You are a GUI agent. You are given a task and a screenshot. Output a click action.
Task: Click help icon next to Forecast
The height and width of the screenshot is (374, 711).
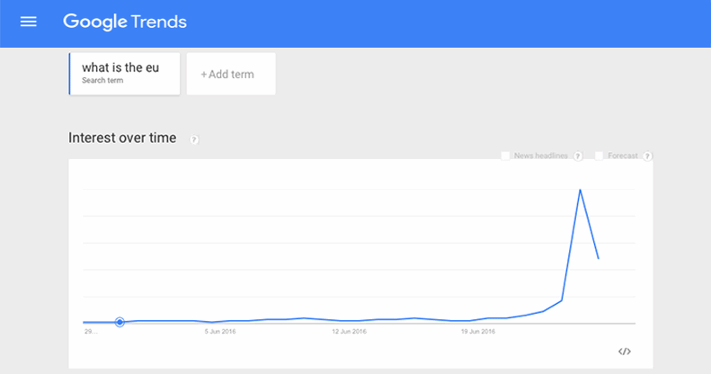pyautogui.click(x=648, y=156)
